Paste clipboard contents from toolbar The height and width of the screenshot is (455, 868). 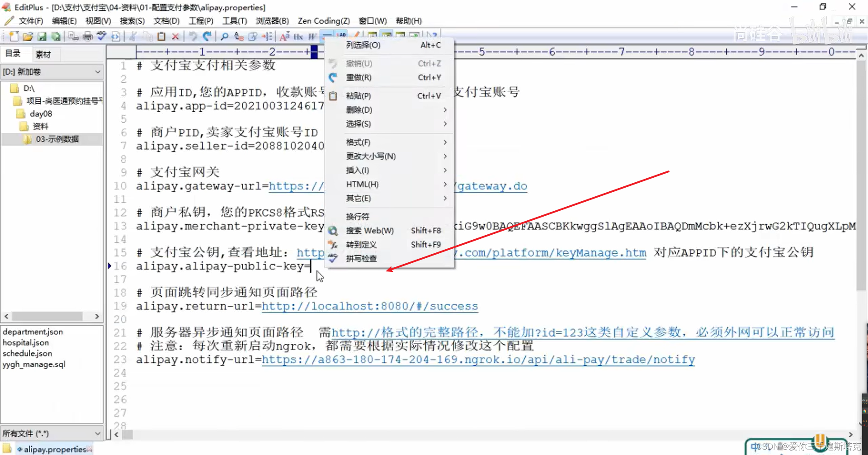coord(161,36)
